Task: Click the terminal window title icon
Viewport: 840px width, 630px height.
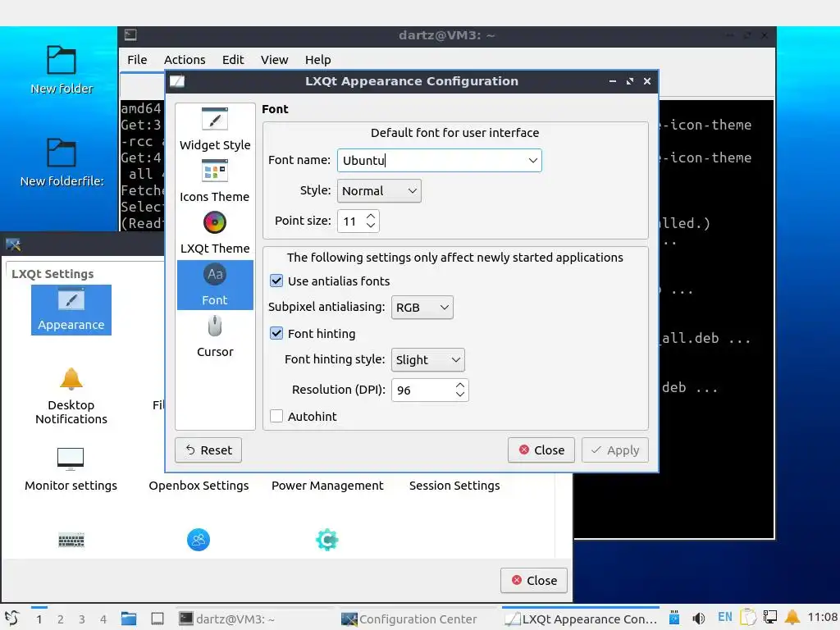Action: click(130, 35)
